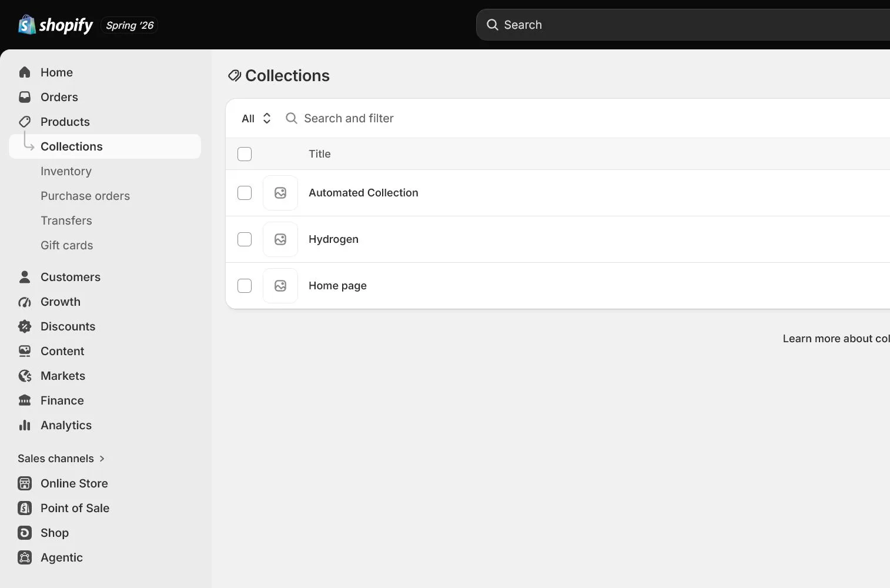This screenshot has height=588, width=890.
Task: Click the Products tag icon
Action: click(25, 122)
